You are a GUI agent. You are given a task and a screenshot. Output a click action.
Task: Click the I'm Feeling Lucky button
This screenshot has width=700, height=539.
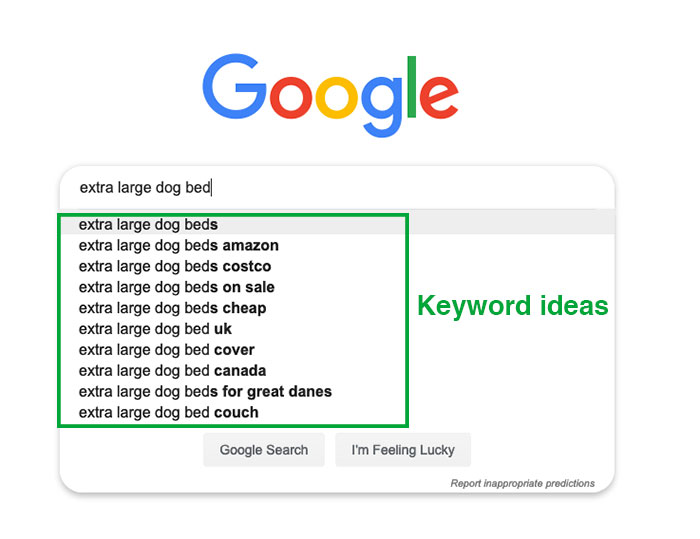pyautogui.click(x=403, y=450)
